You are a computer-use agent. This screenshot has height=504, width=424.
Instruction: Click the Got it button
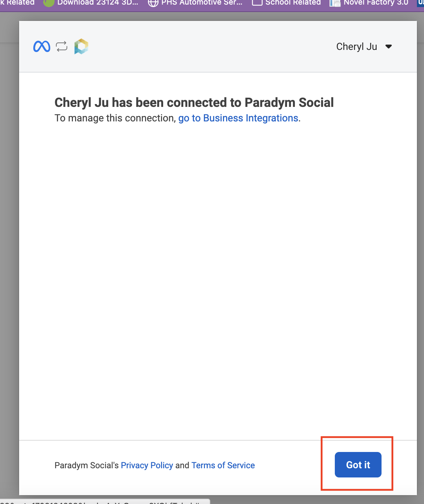coord(358,465)
